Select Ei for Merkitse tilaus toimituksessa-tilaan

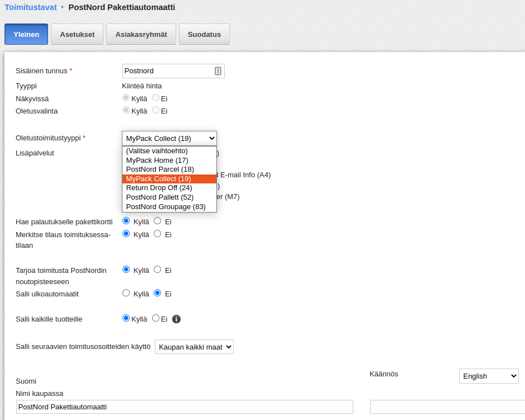(157, 234)
